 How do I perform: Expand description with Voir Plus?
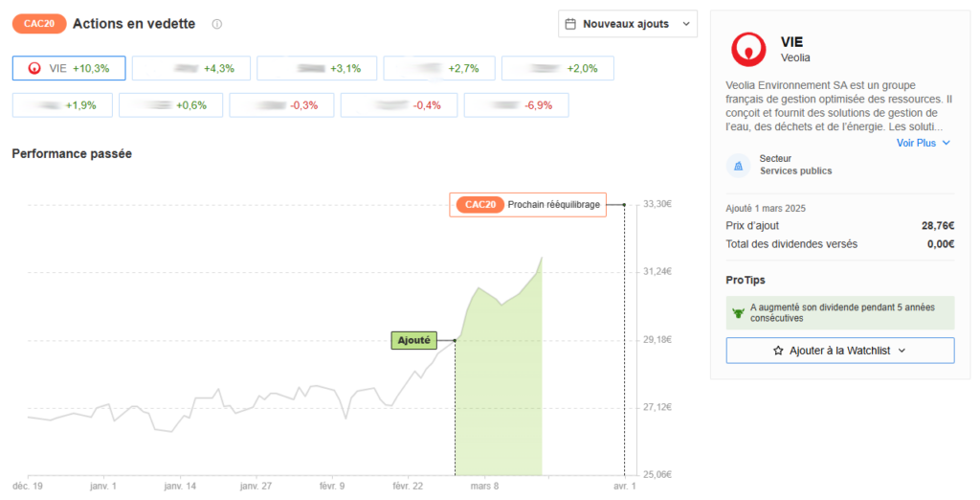[x=923, y=143]
